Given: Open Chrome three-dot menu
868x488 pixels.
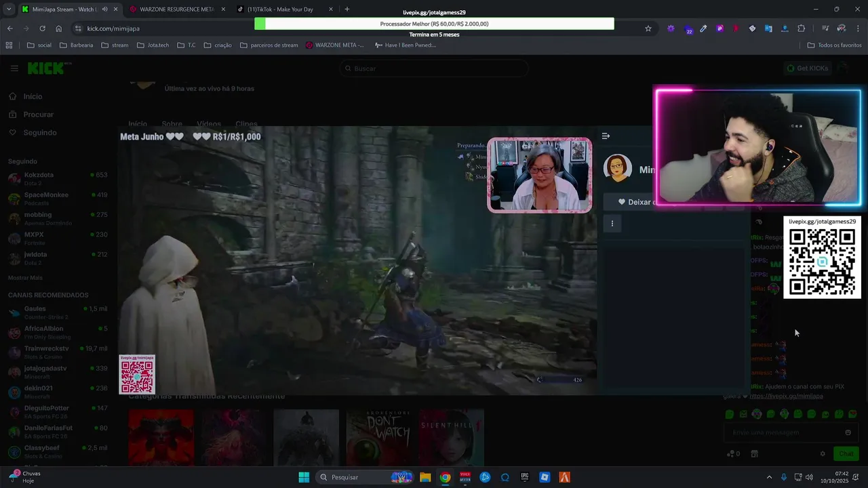Looking at the screenshot, I should [859, 28].
